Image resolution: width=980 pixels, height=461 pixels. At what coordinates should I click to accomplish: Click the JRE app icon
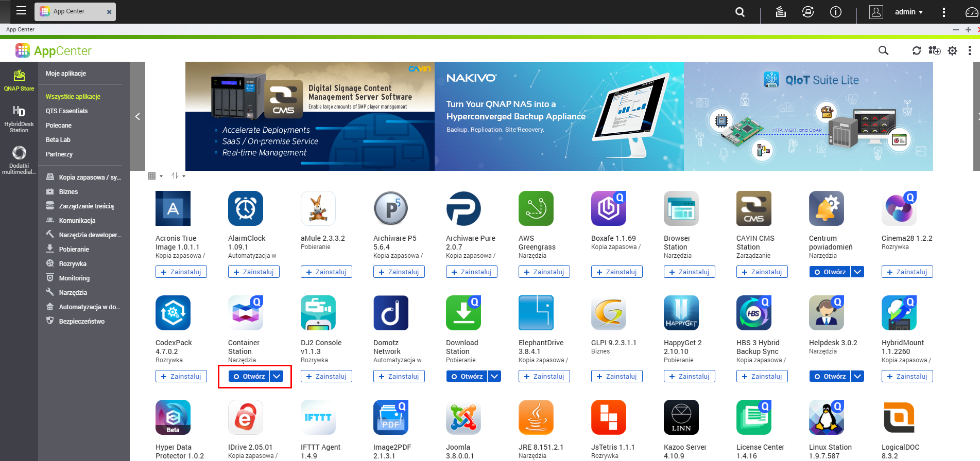pos(536,417)
